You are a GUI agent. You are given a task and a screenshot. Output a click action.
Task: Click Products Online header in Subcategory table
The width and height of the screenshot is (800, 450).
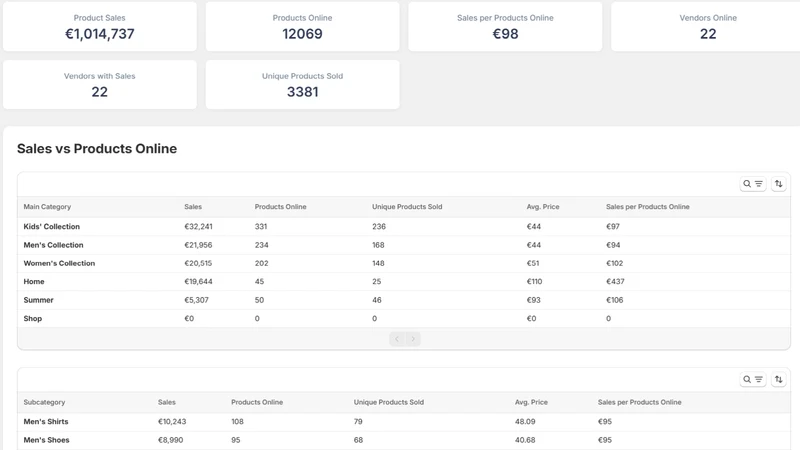coord(257,402)
